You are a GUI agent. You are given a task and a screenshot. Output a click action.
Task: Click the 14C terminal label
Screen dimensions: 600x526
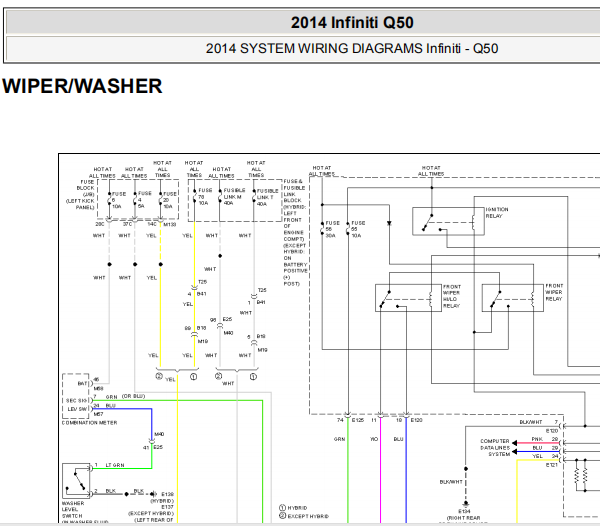click(x=152, y=224)
